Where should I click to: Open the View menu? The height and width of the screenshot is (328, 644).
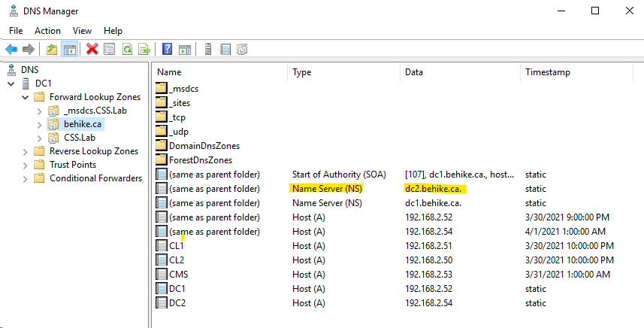pos(82,31)
